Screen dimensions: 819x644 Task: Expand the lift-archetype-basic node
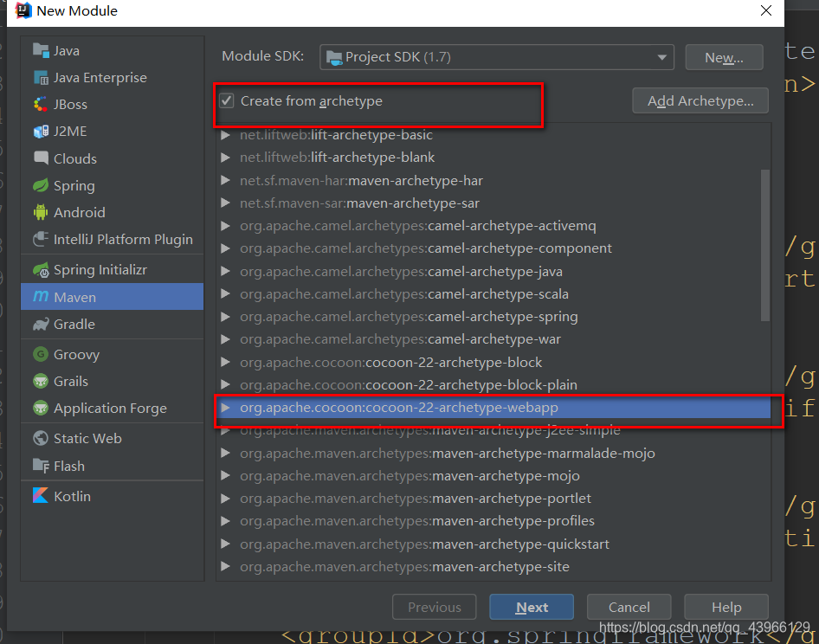coord(226,135)
